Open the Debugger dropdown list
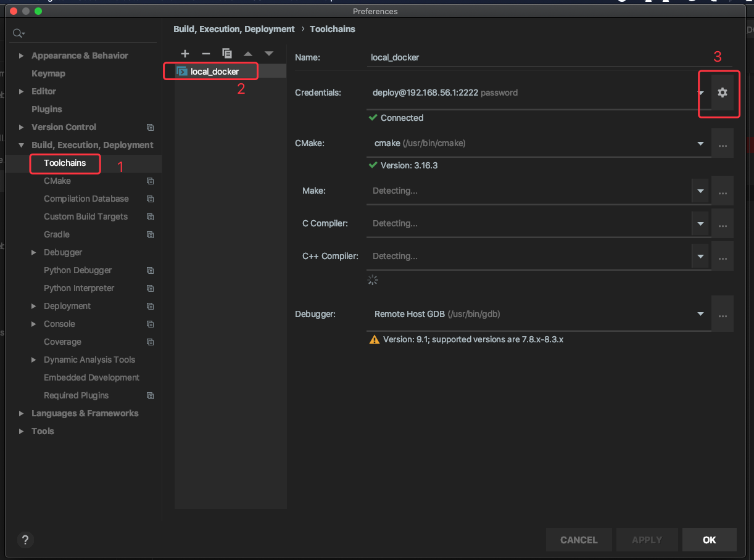This screenshot has width=754, height=560. [x=700, y=314]
